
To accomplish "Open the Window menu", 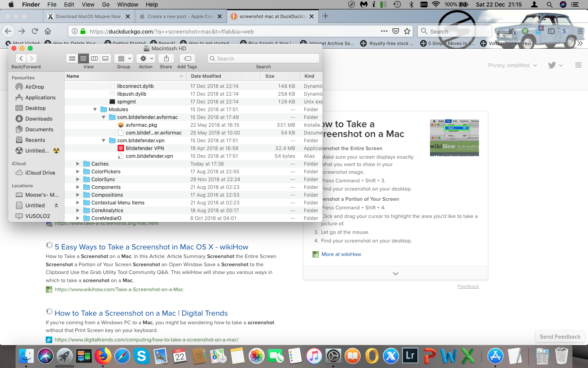I will pyautogui.click(x=128, y=4).
